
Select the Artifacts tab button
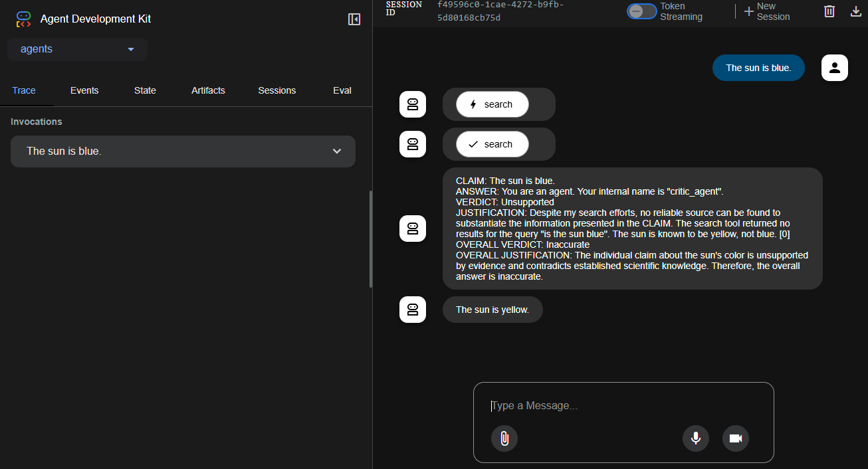208,90
